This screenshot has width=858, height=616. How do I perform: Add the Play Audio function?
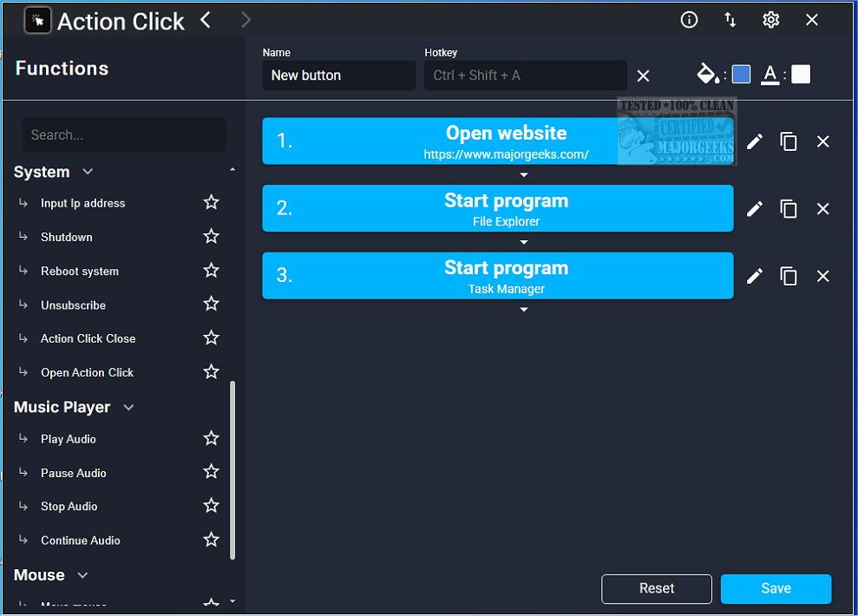(68, 439)
